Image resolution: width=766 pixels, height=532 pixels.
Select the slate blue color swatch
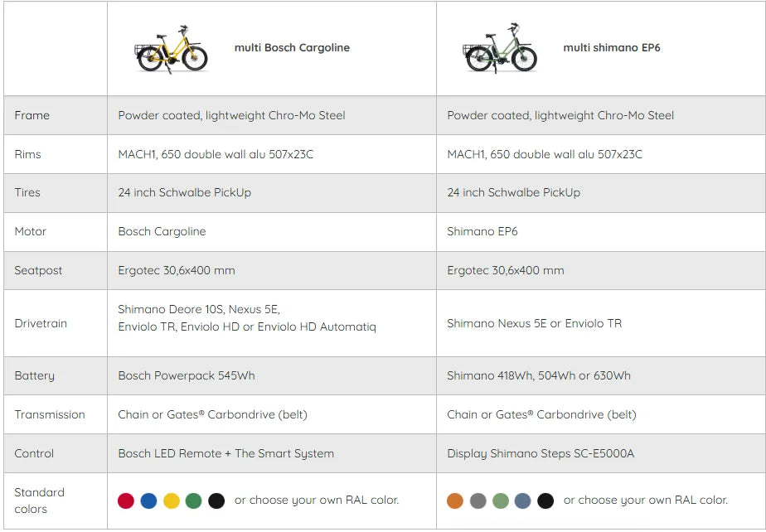click(x=522, y=501)
